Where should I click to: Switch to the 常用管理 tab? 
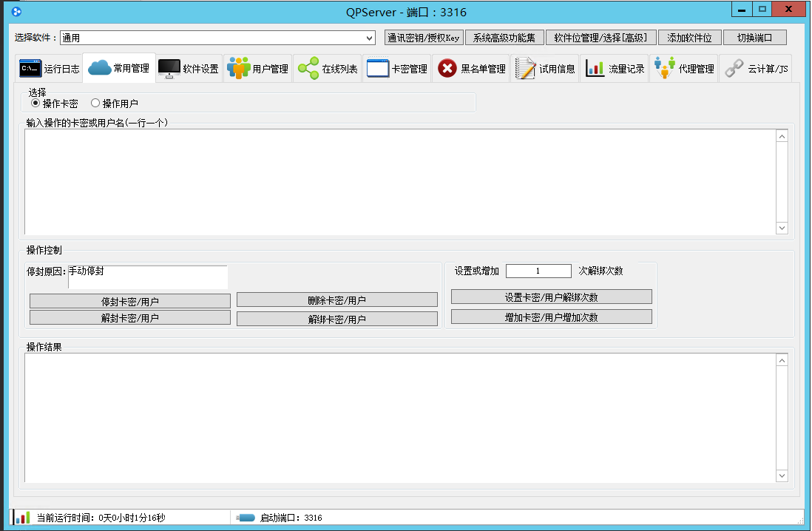tap(119, 69)
